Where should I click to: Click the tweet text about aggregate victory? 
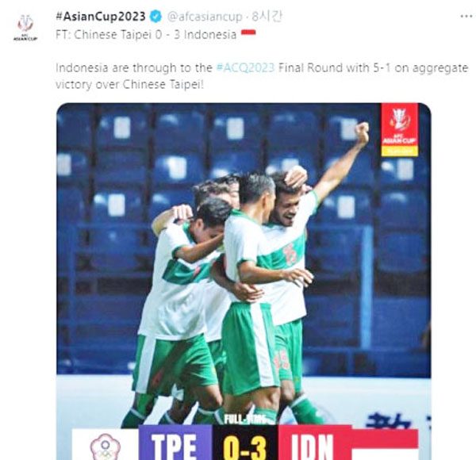262,76
